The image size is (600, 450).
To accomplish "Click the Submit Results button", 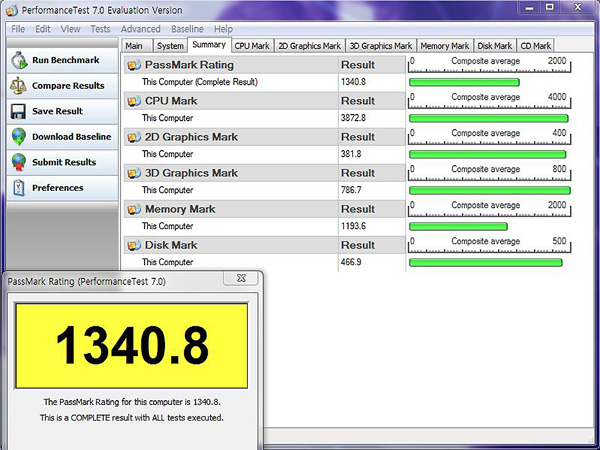I will coord(63,162).
